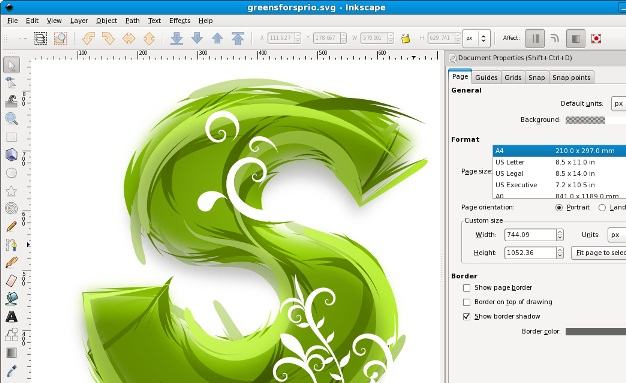626x383 pixels.
Task: Select the Pencil freehand tool
Action: 11,226
